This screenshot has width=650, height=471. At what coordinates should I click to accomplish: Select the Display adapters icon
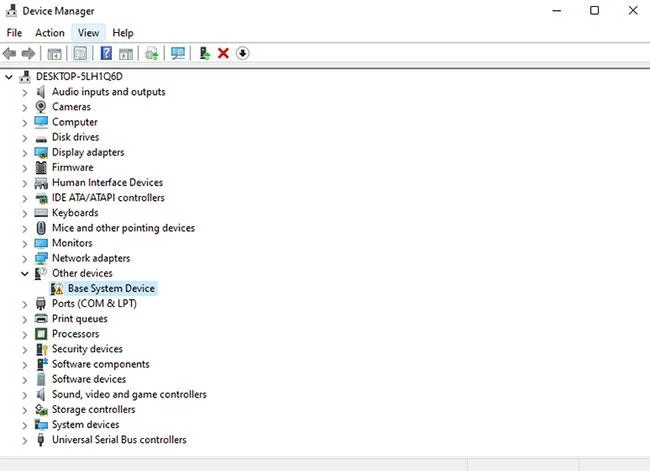tap(41, 153)
